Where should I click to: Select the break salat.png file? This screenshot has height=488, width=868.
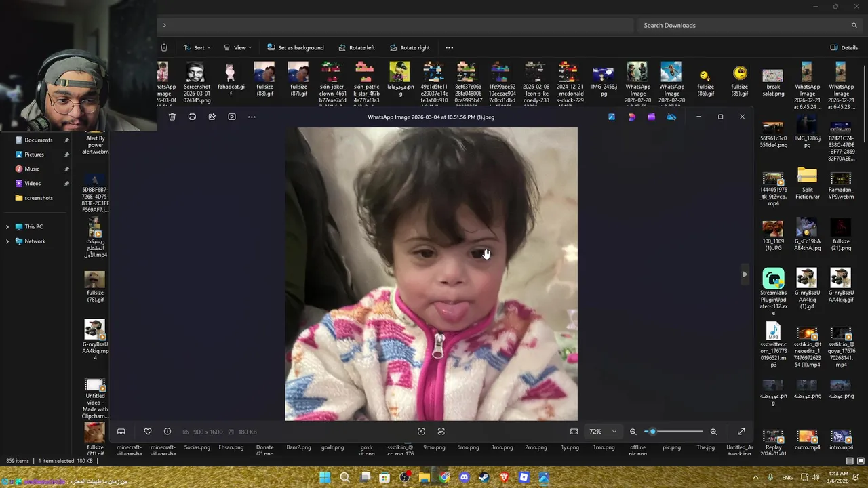point(773,83)
